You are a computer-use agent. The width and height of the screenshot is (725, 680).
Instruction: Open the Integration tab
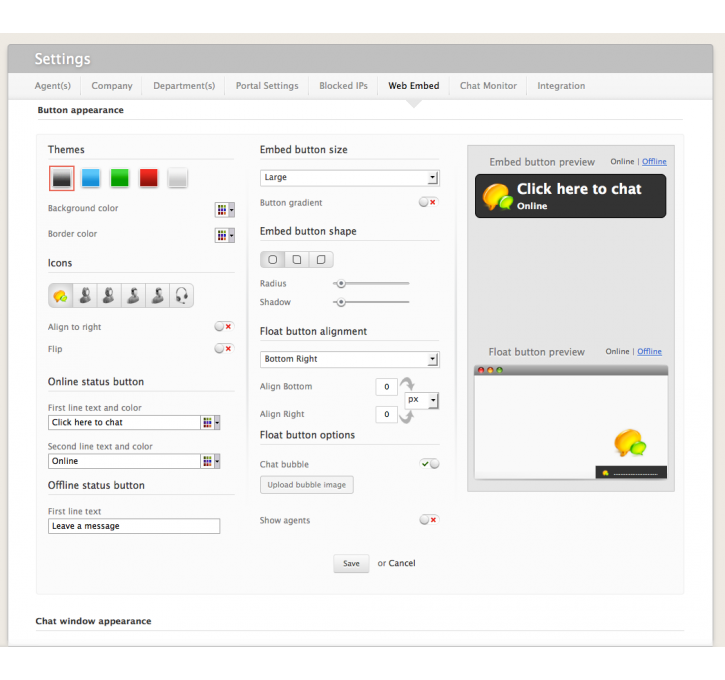tap(561, 86)
